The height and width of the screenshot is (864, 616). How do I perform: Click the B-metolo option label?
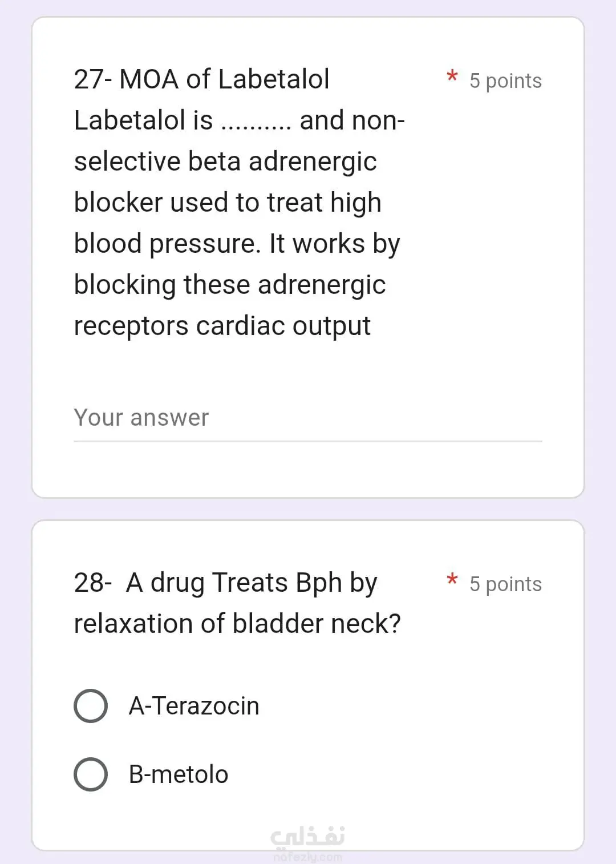179,774
